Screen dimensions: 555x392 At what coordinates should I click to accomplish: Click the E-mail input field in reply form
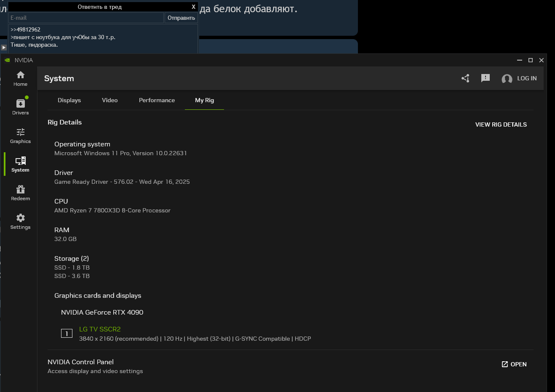86,18
